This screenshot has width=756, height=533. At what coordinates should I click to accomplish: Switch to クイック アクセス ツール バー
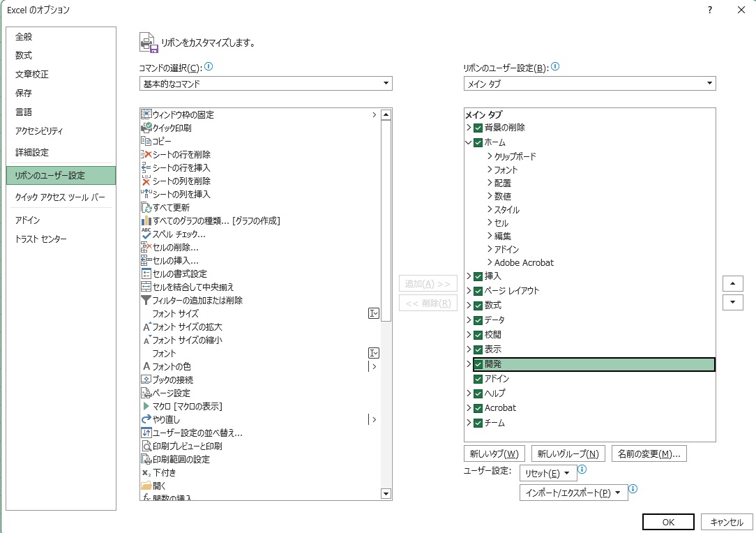click(x=60, y=197)
